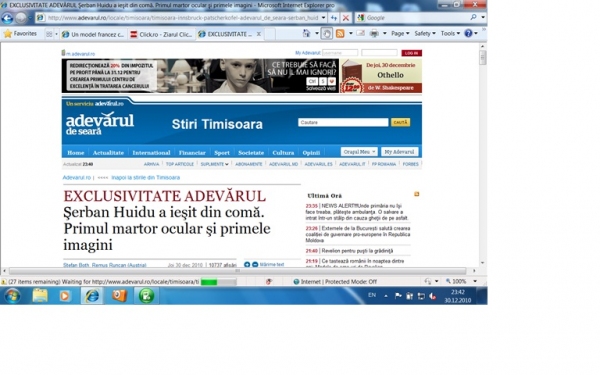Open Windows Media Player from taskbar
600x375 pixels.
(65, 296)
